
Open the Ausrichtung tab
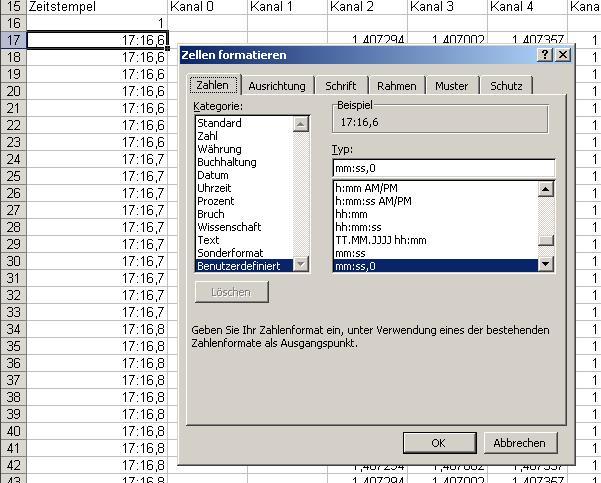(277, 86)
